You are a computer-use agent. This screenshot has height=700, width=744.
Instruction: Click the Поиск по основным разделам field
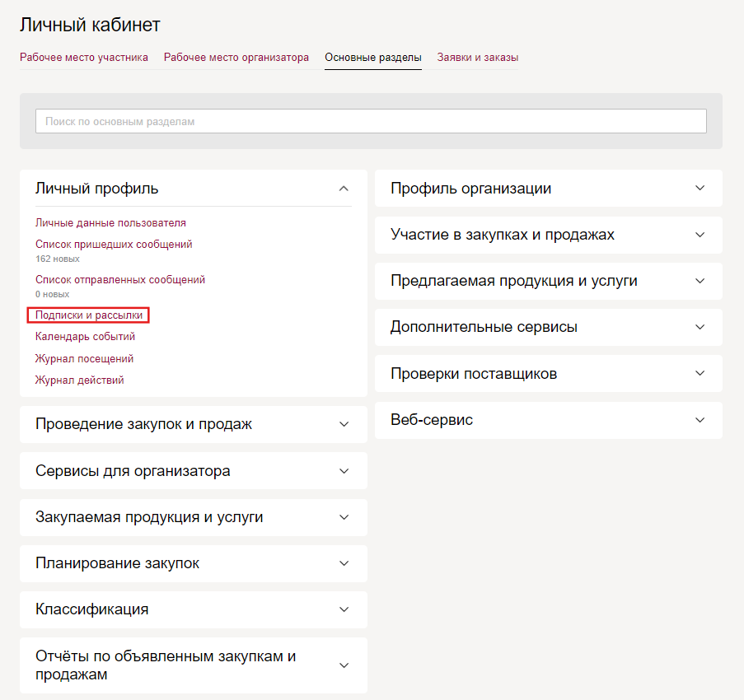371,121
